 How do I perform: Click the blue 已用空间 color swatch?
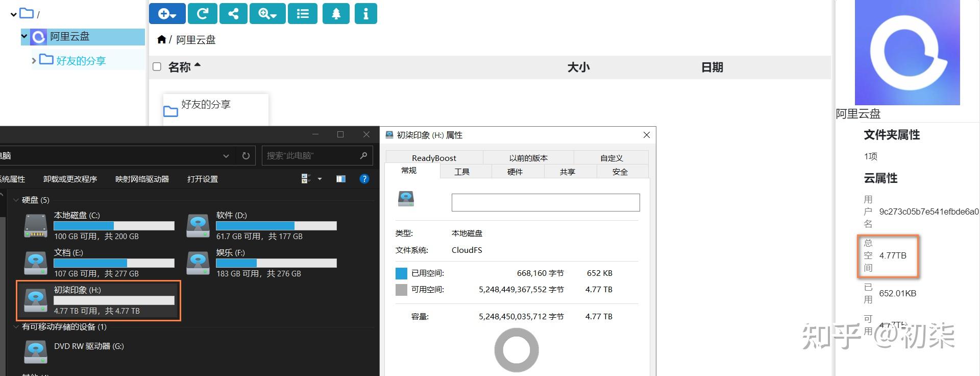tap(401, 273)
